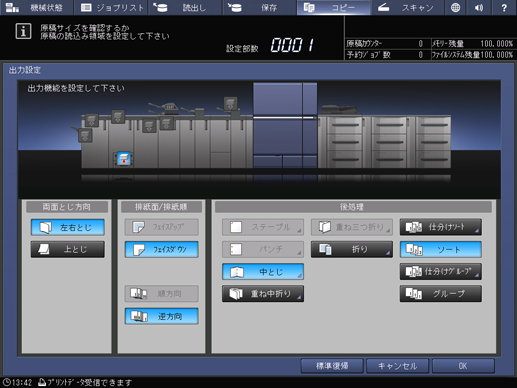This screenshot has height=388, width=517.
Task: Select the ソート sort mode
Action: [441, 249]
